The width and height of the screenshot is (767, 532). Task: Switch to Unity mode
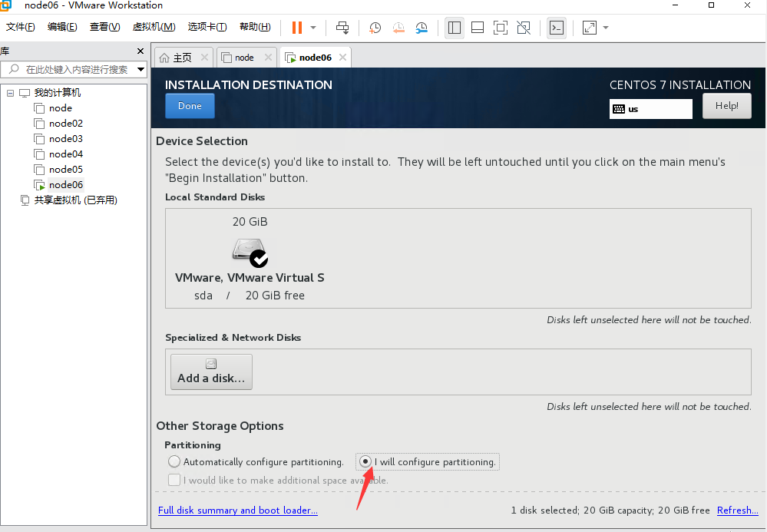tap(524, 28)
